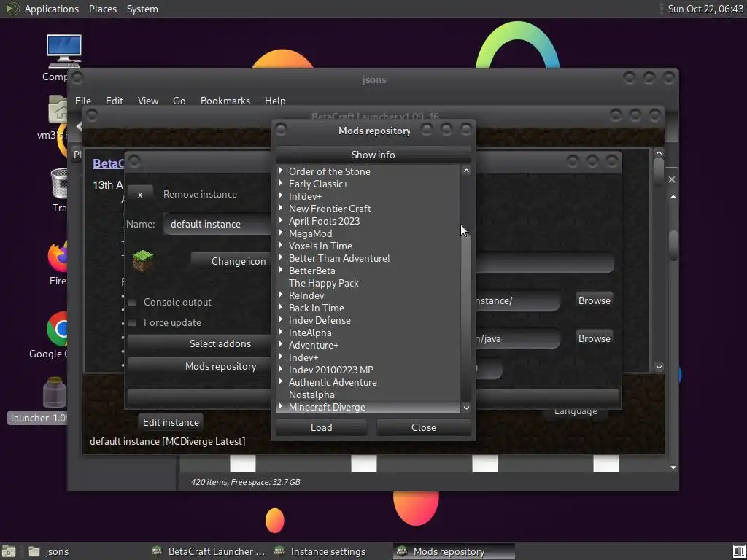Open the Google Chrome desktop icon

tap(57, 329)
